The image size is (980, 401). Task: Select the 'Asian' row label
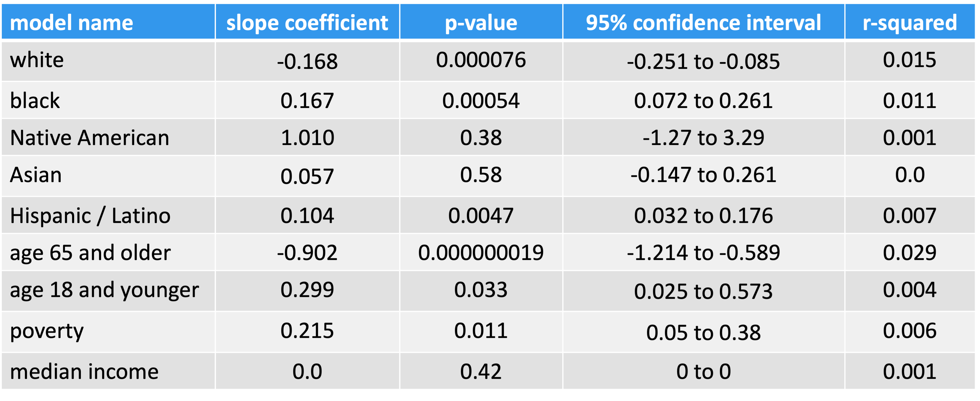click(x=36, y=175)
